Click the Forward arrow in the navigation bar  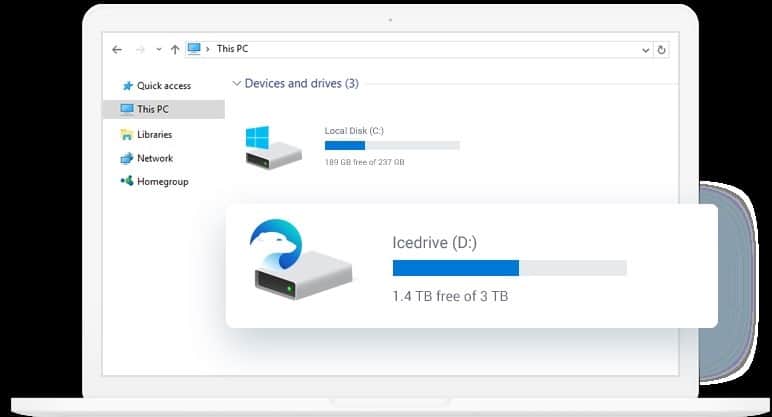pos(140,49)
